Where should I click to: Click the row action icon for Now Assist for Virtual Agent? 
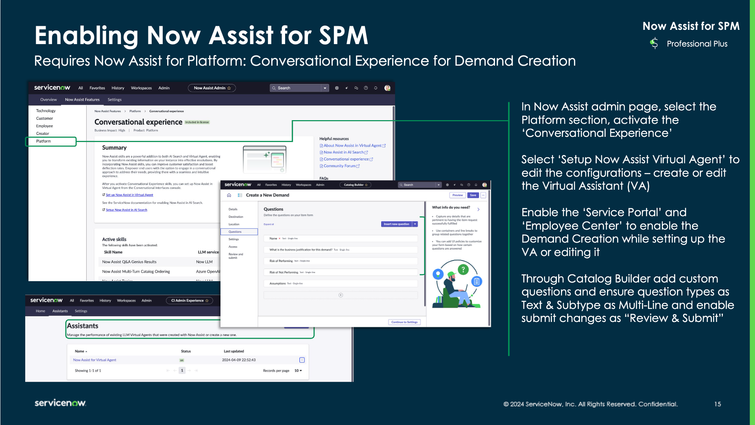point(302,360)
